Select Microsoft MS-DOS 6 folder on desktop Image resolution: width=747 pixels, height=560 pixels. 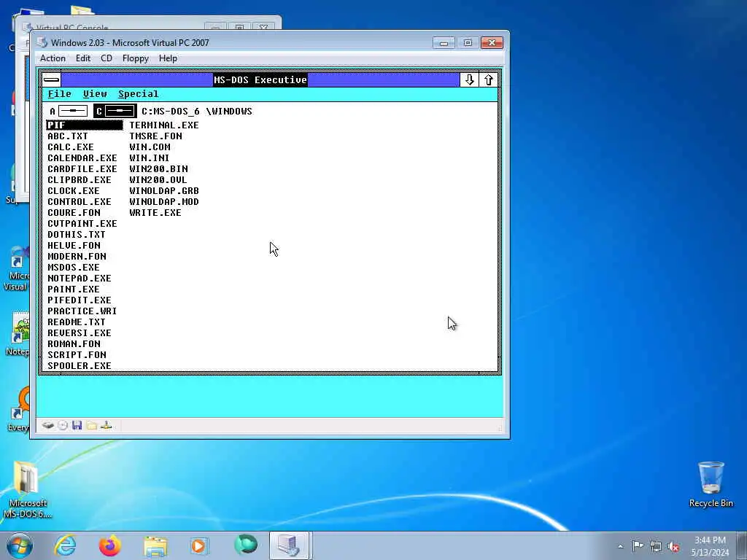tap(28, 489)
